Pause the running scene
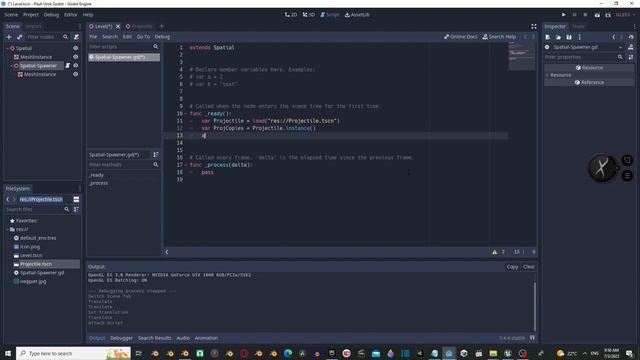The width and height of the screenshot is (640, 360). pos(574,15)
